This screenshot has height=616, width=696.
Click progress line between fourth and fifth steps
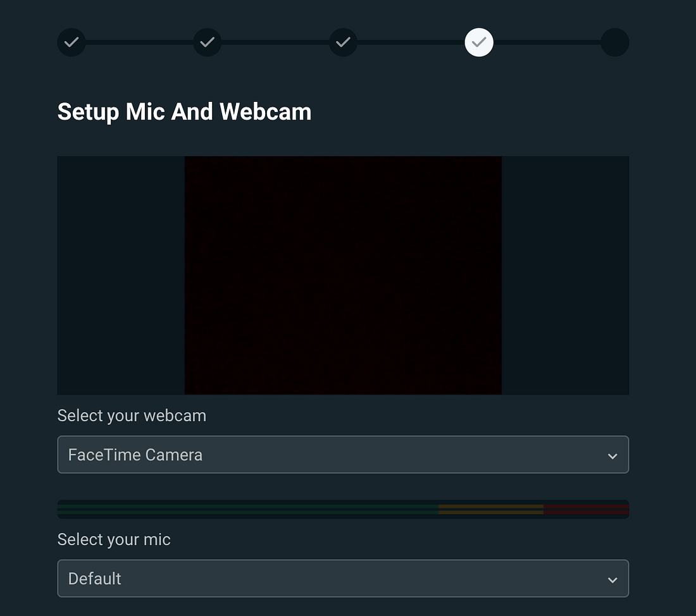tap(547, 42)
